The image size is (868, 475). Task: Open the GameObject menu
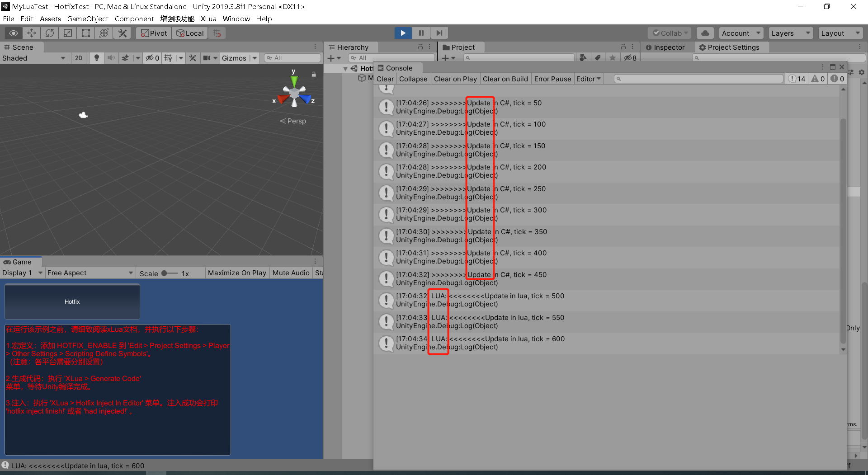[x=88, y=19]
